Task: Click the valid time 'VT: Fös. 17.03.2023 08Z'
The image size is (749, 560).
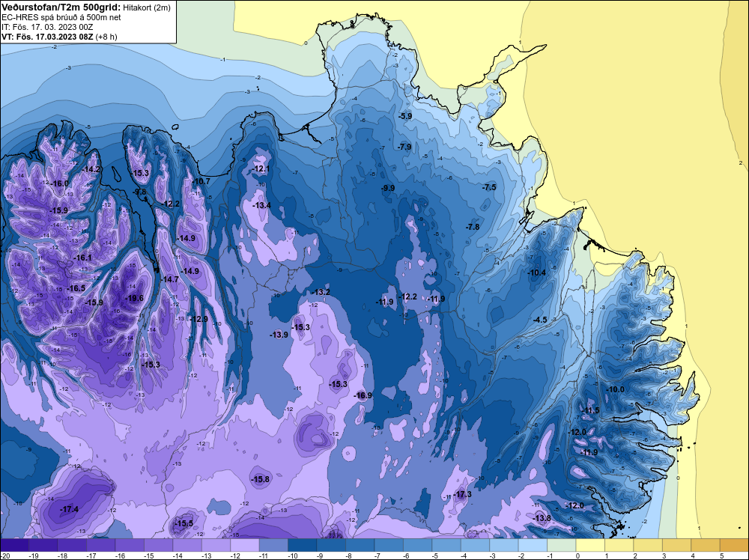Action: click(47, 36)
